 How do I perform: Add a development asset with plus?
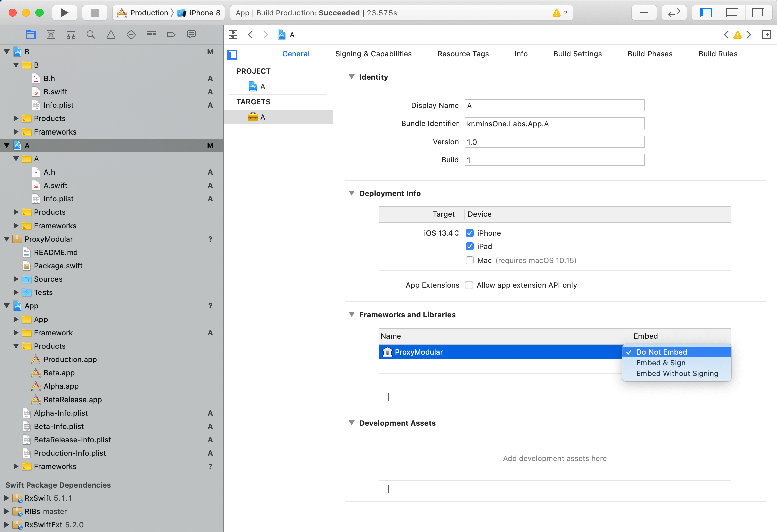click(x=388, y=489)
